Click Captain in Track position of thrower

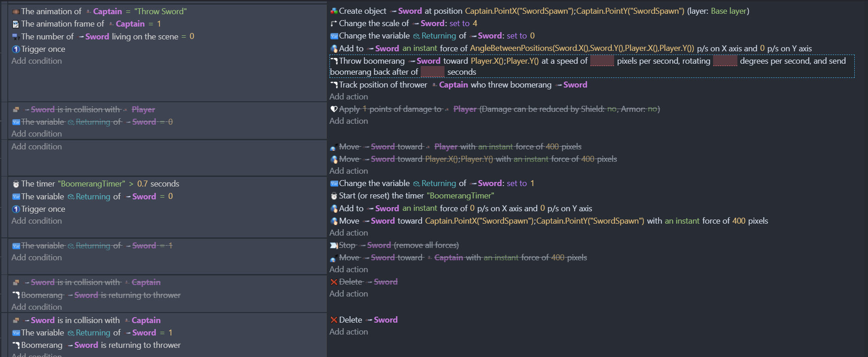pos(453,85)
